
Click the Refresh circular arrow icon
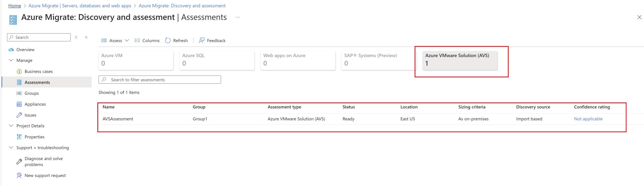168,41
